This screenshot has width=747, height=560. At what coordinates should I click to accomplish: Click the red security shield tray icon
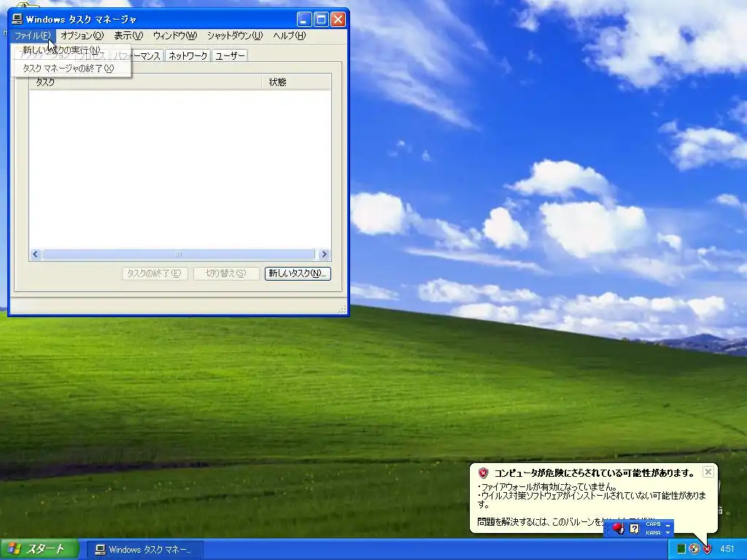[707, 548]
